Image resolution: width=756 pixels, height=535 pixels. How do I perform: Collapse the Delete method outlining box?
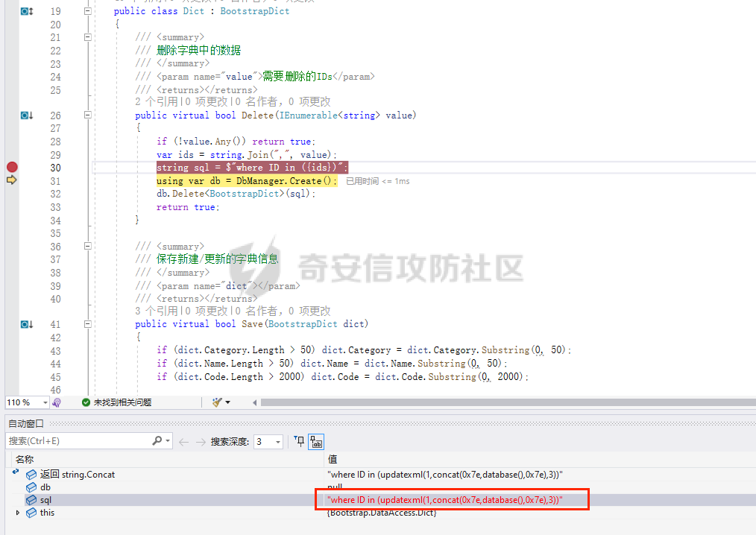coord(88,115)
